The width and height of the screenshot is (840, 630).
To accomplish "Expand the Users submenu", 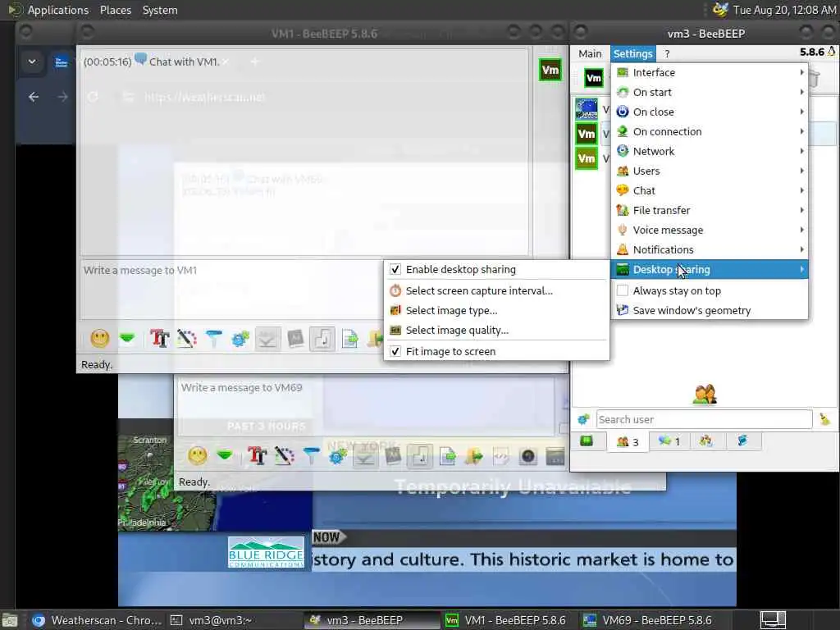I will click(x=710, y=171).
